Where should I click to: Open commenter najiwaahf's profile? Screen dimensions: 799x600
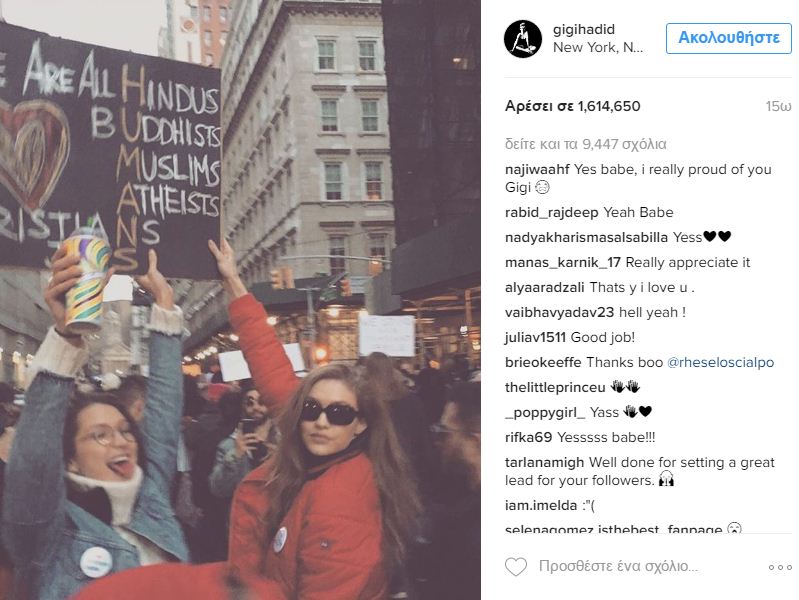pos(537,169)
